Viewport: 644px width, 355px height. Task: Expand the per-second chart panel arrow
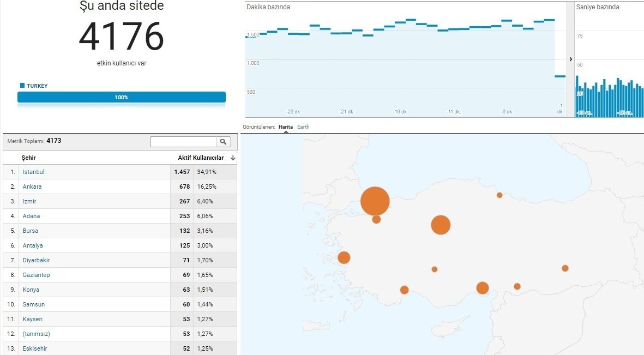(570, 59)
